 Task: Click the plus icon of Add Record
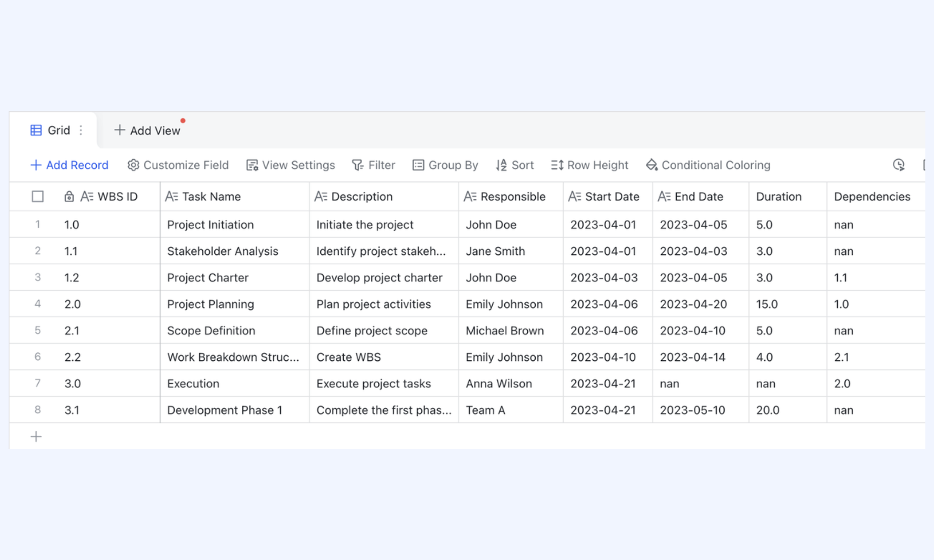point(36,165)
